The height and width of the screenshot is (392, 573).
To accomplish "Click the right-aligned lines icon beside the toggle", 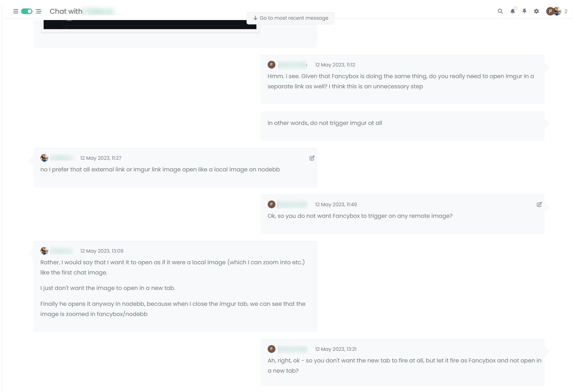I will (39, 11).
